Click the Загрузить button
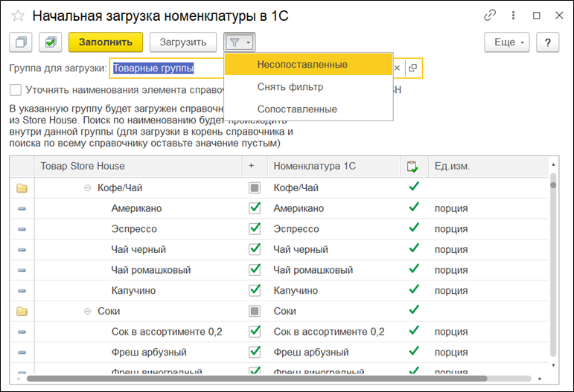 (x=183, y=42)
